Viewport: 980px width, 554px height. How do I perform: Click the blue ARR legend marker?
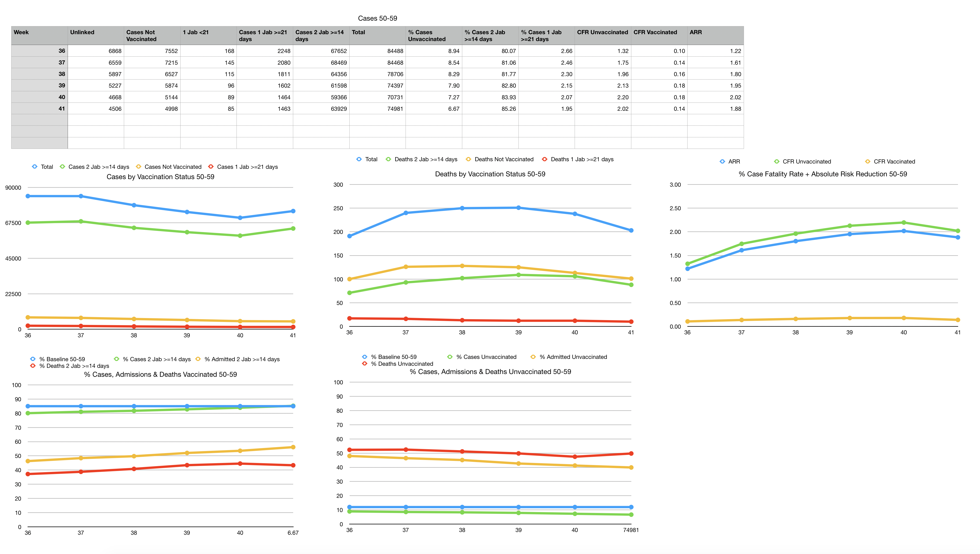[722, 162]
